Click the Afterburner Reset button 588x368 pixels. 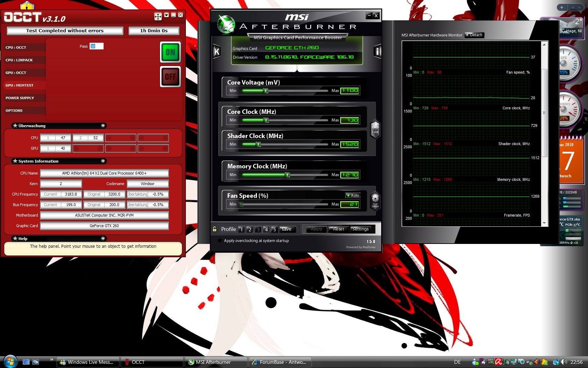[x=338, y=229]
